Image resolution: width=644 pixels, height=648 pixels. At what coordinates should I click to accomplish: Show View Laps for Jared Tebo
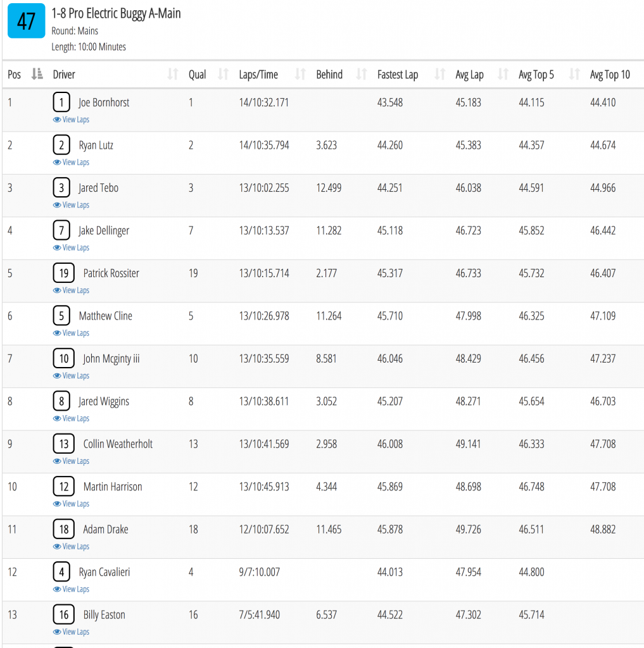71,205
